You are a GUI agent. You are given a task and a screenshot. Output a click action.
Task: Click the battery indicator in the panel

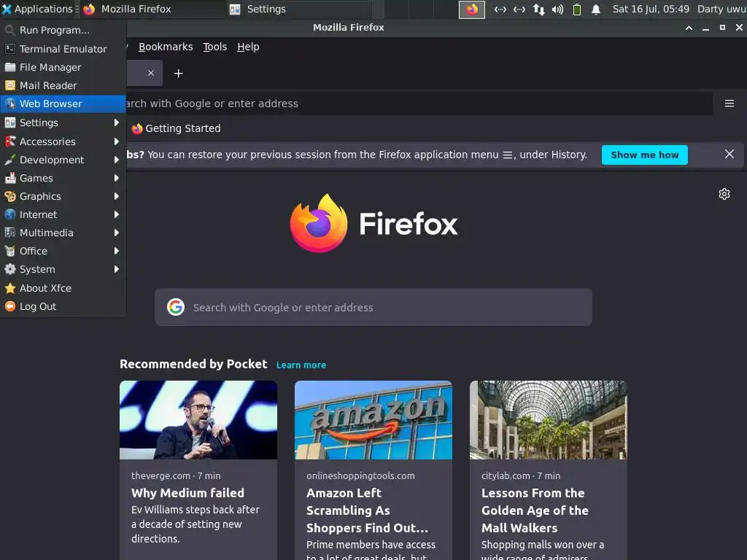click(576, 9)
